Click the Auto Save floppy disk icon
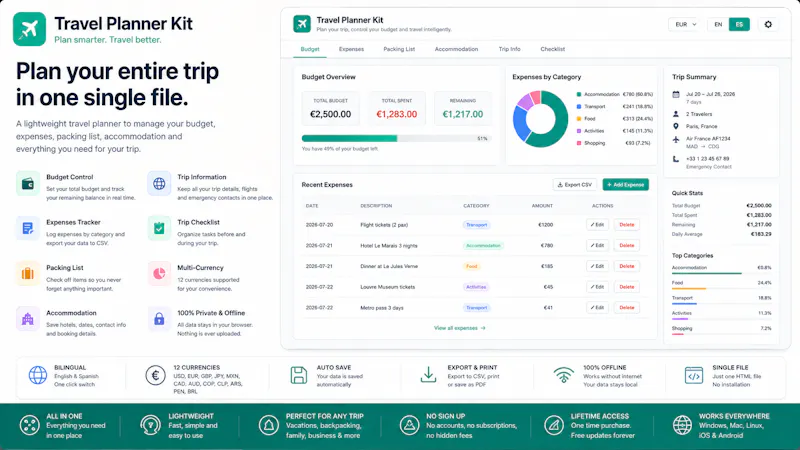The width and height of the screenshot is (800, 450). point(298,375)
